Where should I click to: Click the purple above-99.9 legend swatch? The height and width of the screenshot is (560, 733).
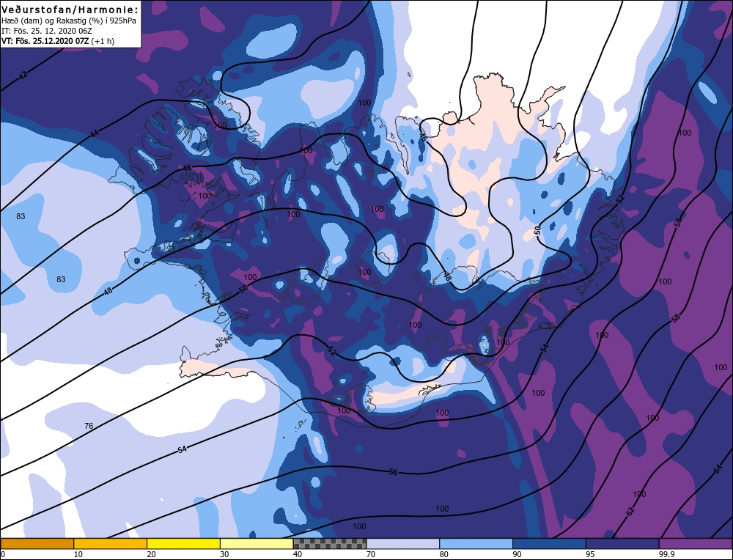pos(696,544)
